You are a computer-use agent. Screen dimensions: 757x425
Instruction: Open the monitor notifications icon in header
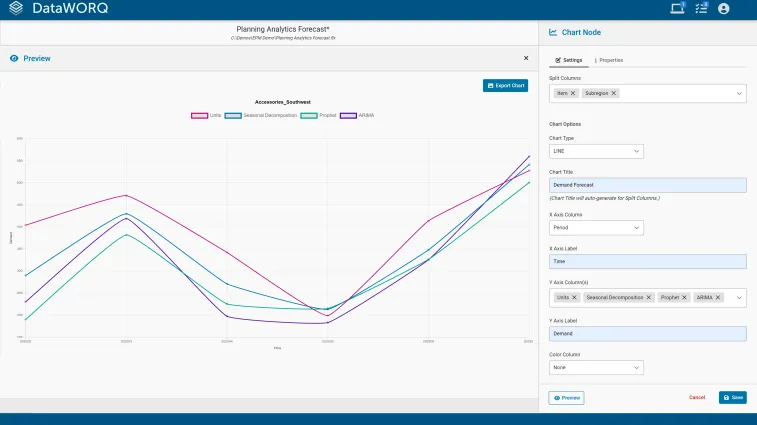[677, 8]
